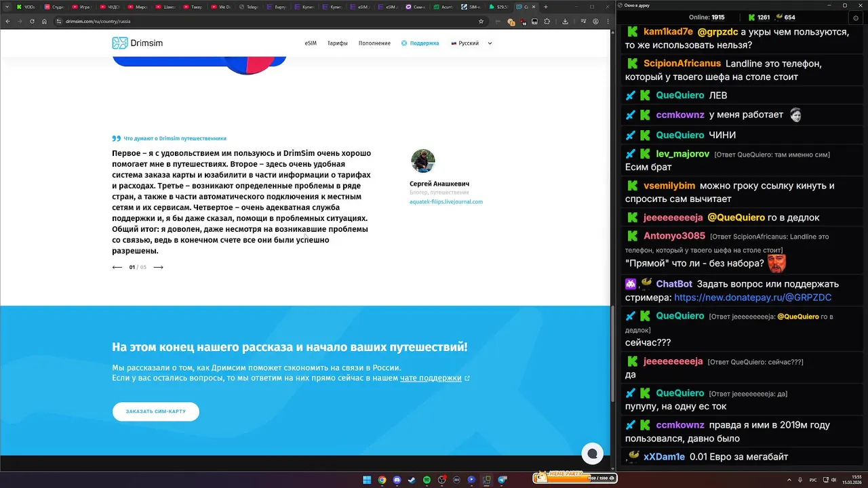Click the 1261 Kick follower counter
This screenshot has width=868, height=488.
[759, 18]
